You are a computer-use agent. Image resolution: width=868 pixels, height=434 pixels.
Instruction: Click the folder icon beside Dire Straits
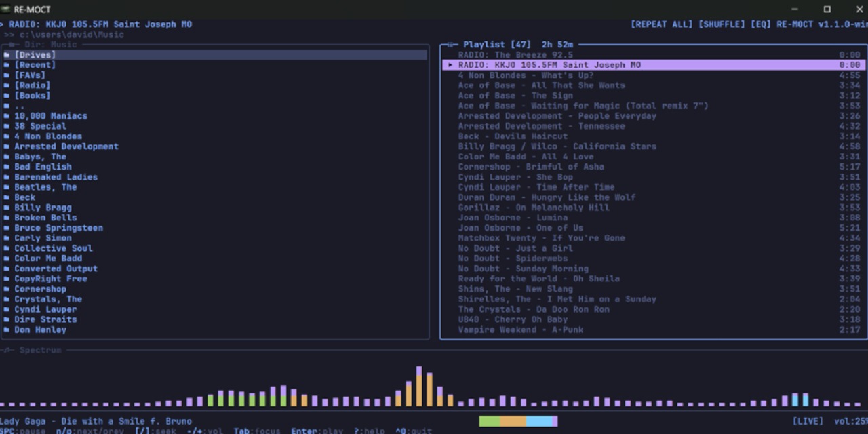click(6, 319)
